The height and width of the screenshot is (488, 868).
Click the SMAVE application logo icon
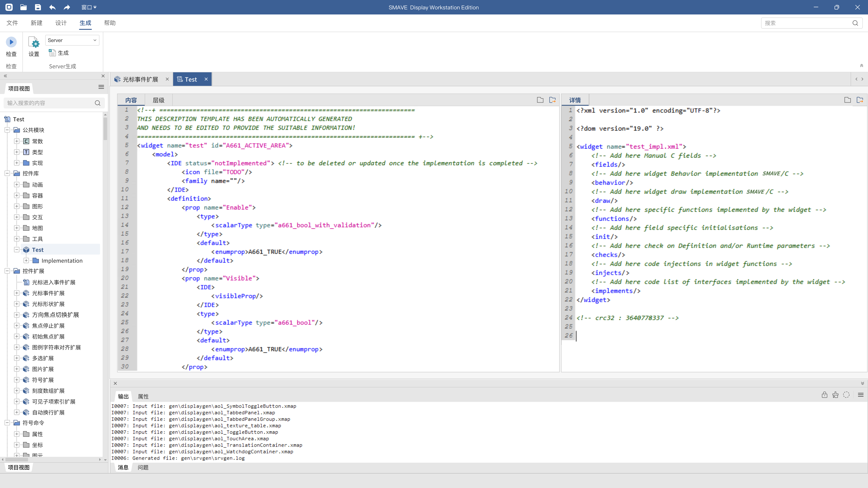[9, 7]
